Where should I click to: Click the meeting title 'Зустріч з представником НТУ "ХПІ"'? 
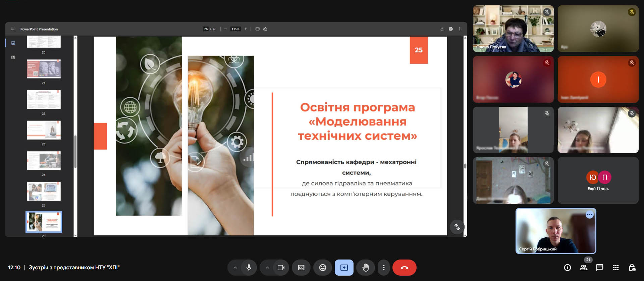[74, 268]
